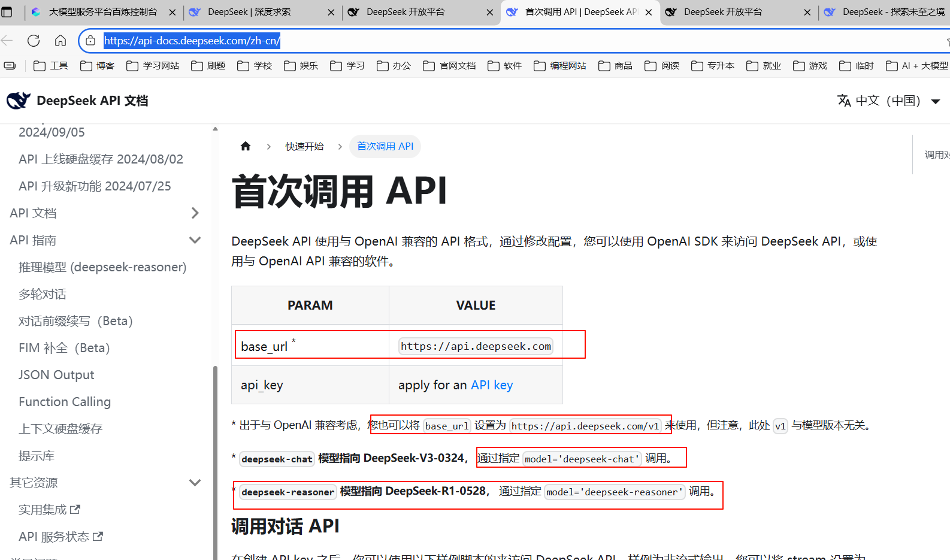This screenshot has height=560, width=950.
Task: Open 提示库 sidebar page
Action: tap(37, 456)
